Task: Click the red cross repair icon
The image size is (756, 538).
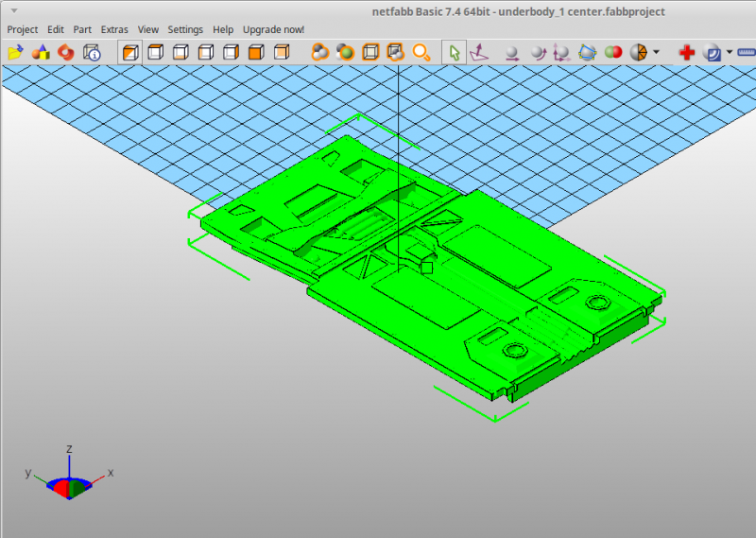Action: coord(687,52)
